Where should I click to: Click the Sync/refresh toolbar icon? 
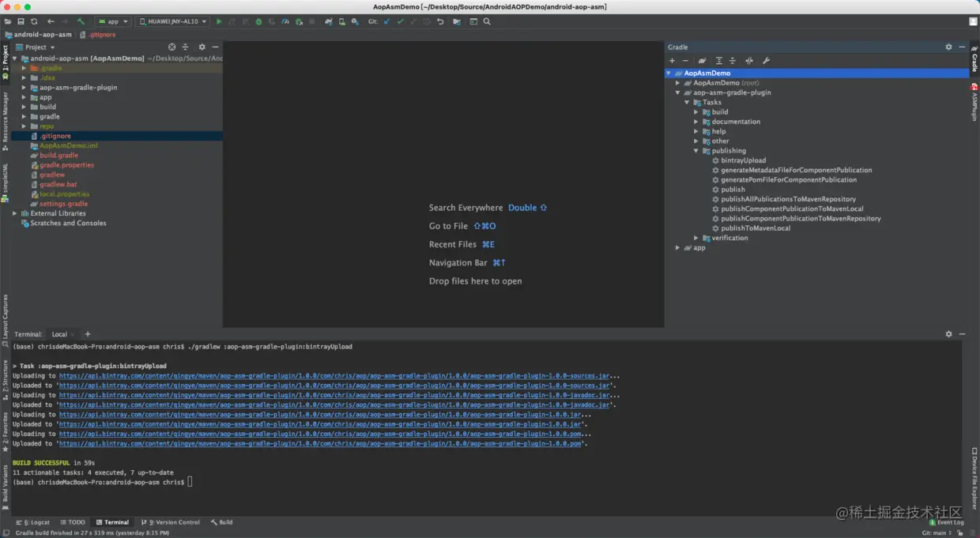(34, 21)
